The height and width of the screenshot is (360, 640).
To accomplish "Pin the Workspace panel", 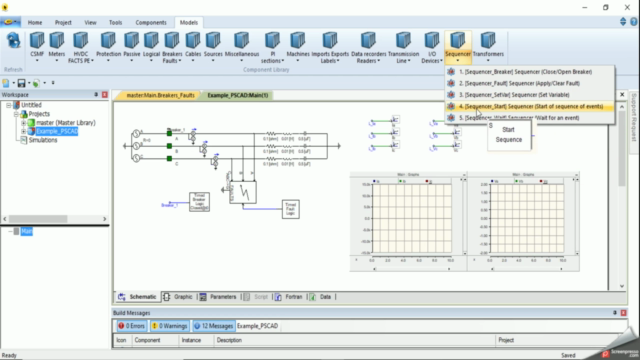I will tap(96, 95).
